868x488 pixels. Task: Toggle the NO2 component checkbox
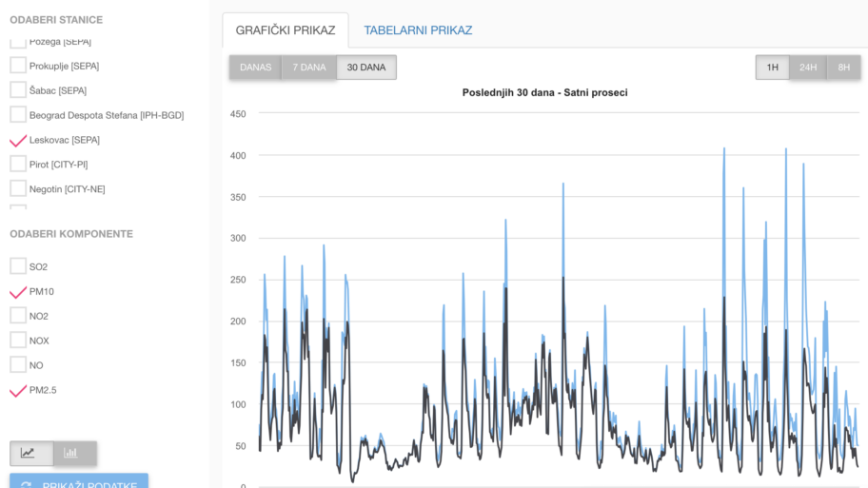pyautogui.click(x=18, y=316)
